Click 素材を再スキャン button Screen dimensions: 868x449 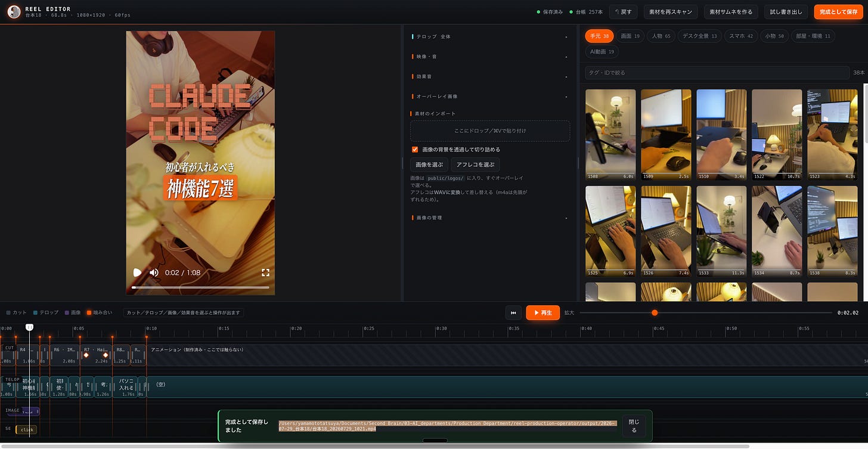(670, 12)
